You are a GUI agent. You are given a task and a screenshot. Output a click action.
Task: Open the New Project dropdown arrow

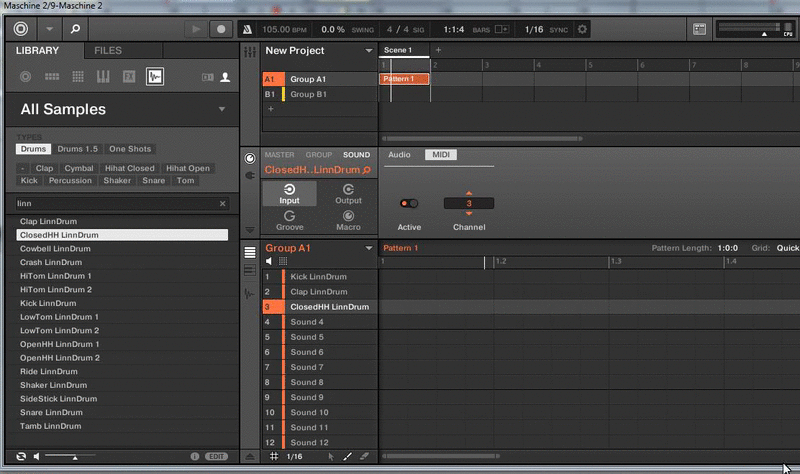click(x=369, y=51)
